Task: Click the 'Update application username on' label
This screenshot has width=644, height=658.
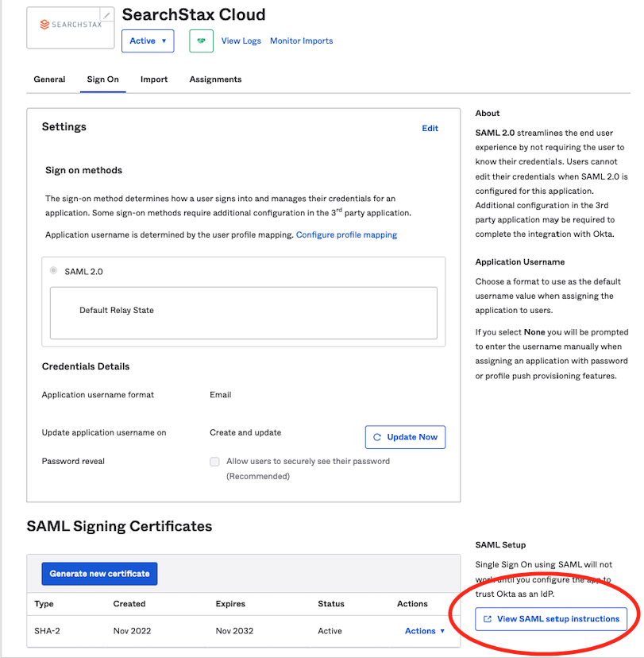Action: [x=104, y=432]
